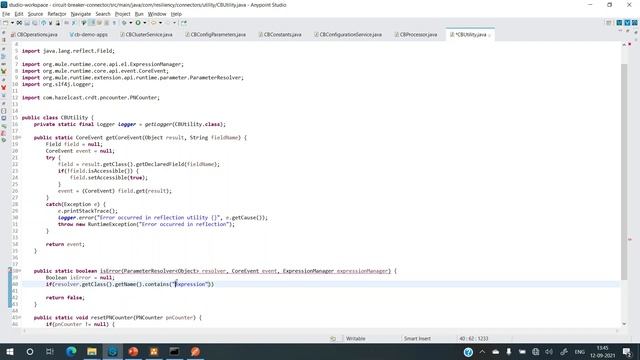Switch to CBProcessor.java tab
Image resolution: width=640 pixels, height=360 pixels.
[x=416, y=35]
